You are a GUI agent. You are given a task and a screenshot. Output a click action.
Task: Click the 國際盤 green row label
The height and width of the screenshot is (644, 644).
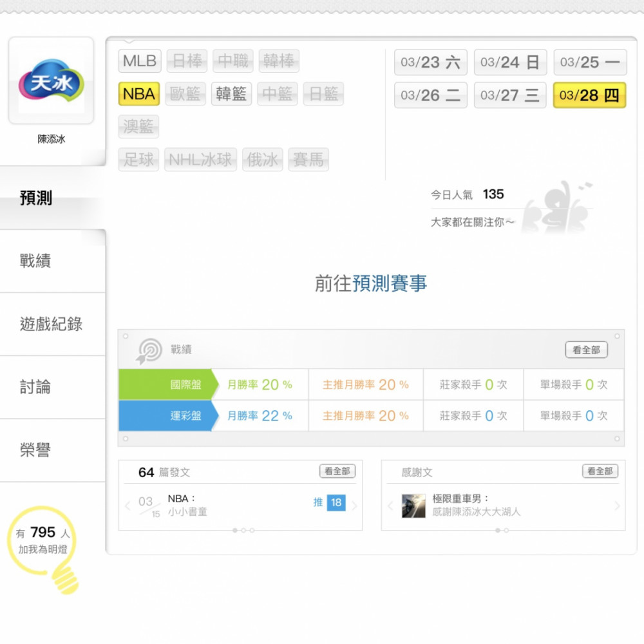tap(168, 384)
